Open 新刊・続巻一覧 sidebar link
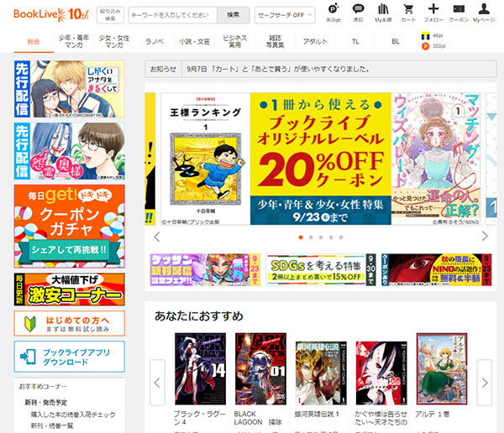 [x=52, y=426]
